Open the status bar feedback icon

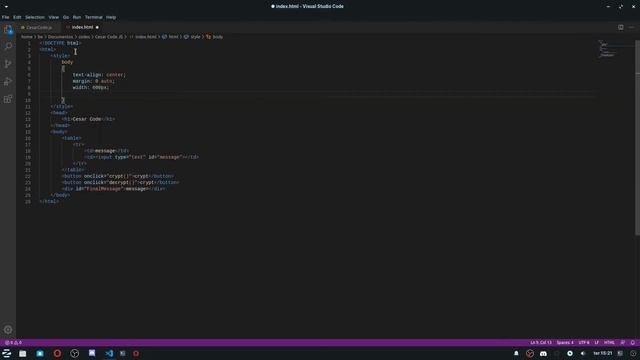pyautogui.click(x=622, y=342)
